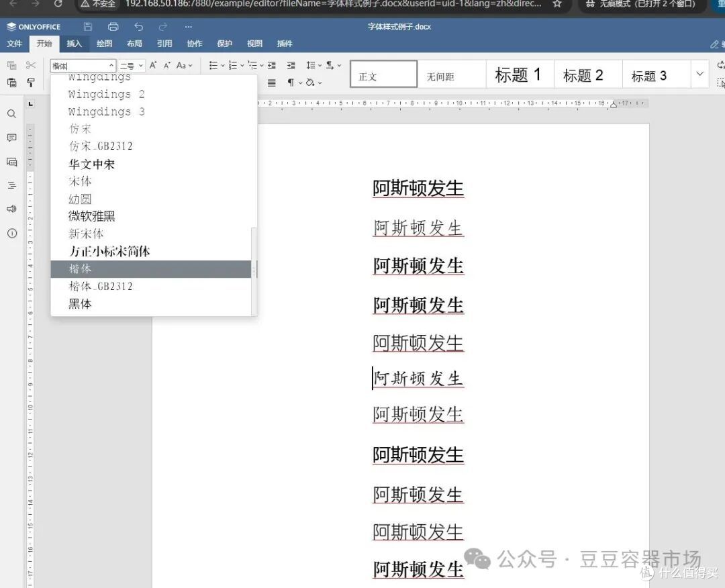Click the increase indent icon

pyautogui.click(x=291, y=65)
